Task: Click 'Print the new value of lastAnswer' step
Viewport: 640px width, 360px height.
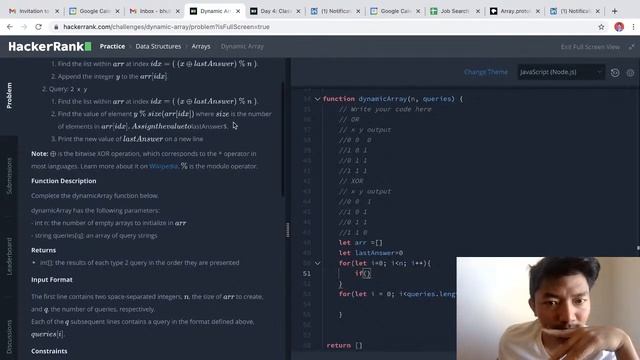Action: click(127, 139)
